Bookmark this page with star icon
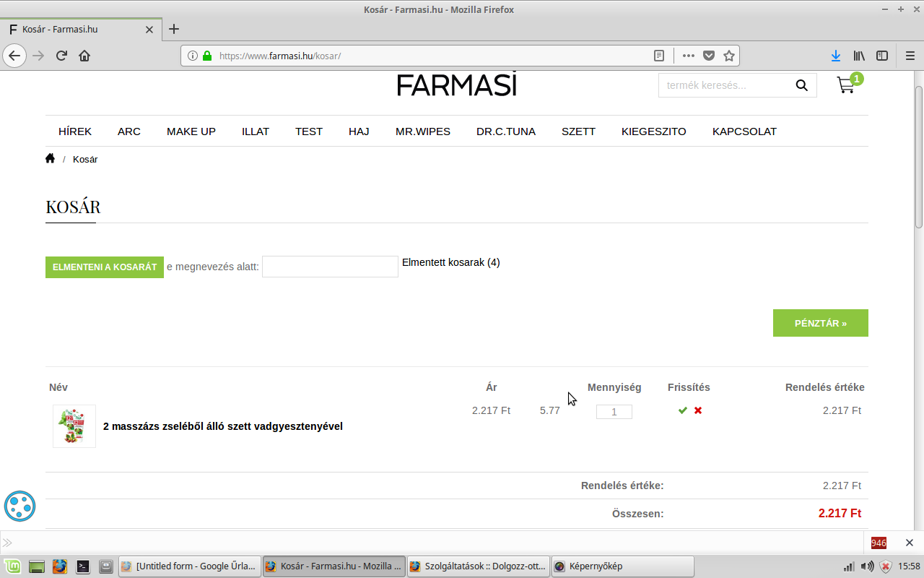The image size is (924, 578). click(x=729, y=56)
